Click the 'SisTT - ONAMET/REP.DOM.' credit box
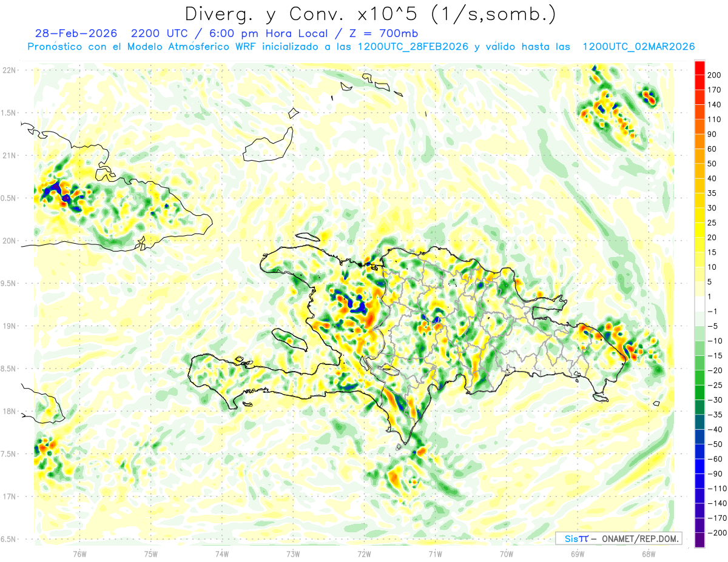 tap(619, 538)
